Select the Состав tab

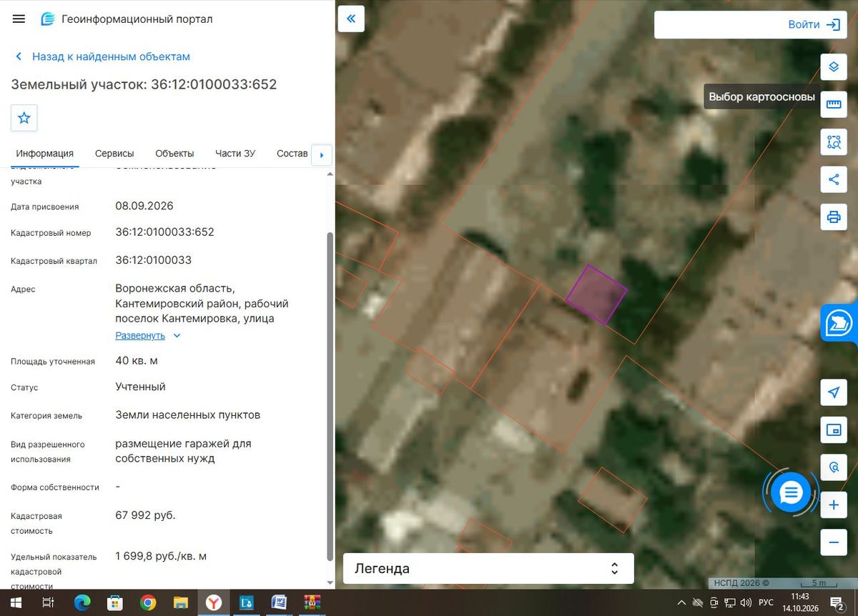click(292, 154)
